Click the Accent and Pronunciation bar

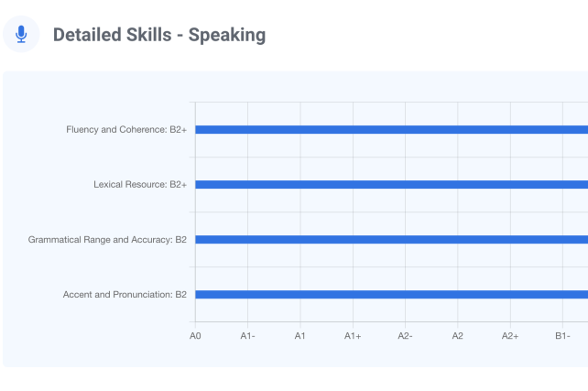391,295
